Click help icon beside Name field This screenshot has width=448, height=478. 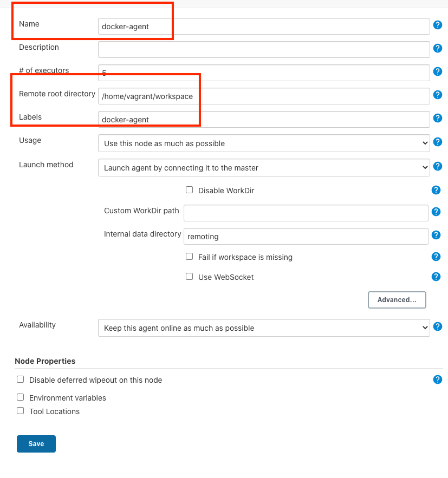point(438,25)
